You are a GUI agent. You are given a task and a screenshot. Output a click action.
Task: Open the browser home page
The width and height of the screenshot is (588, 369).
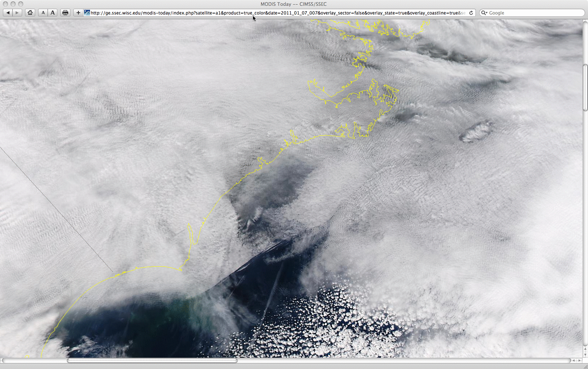tap(30, 13)
